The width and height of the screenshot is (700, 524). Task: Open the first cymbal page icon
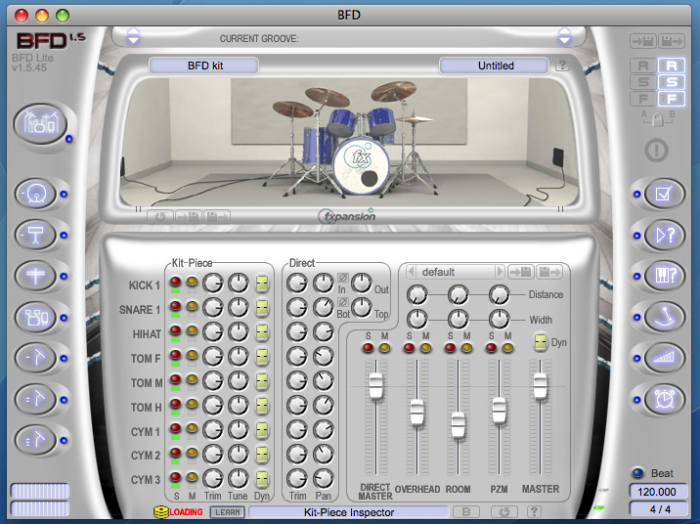tap(36, 358)
